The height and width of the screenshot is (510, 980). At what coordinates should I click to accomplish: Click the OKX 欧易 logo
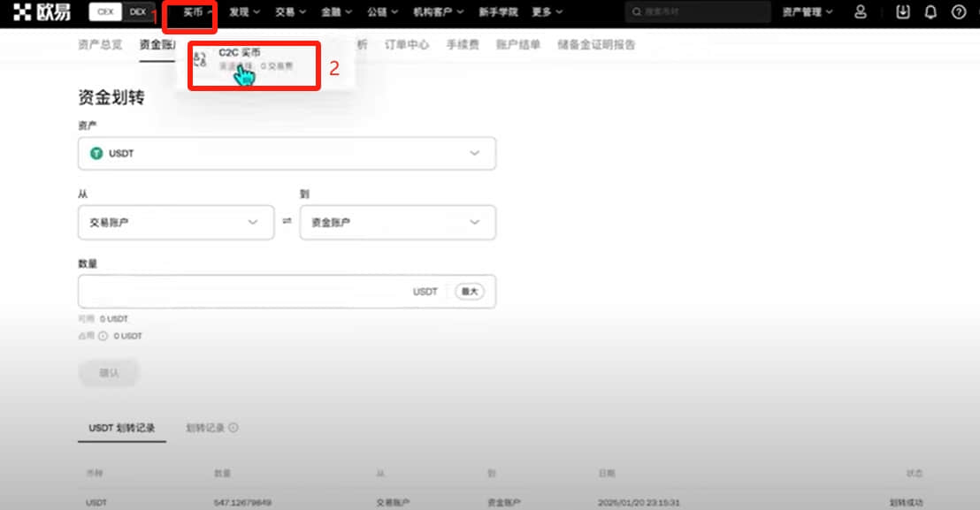tap(42, 11)
